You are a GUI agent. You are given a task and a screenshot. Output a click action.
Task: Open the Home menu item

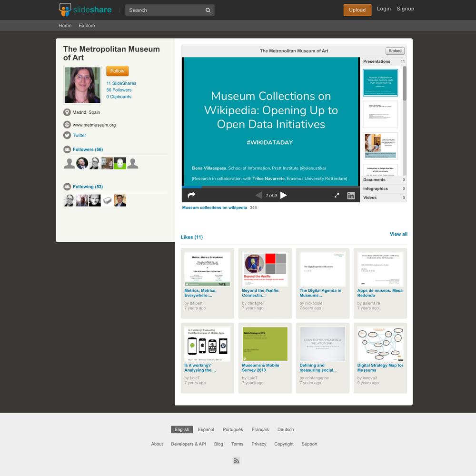pyautogui.click(x=65, y=26)
